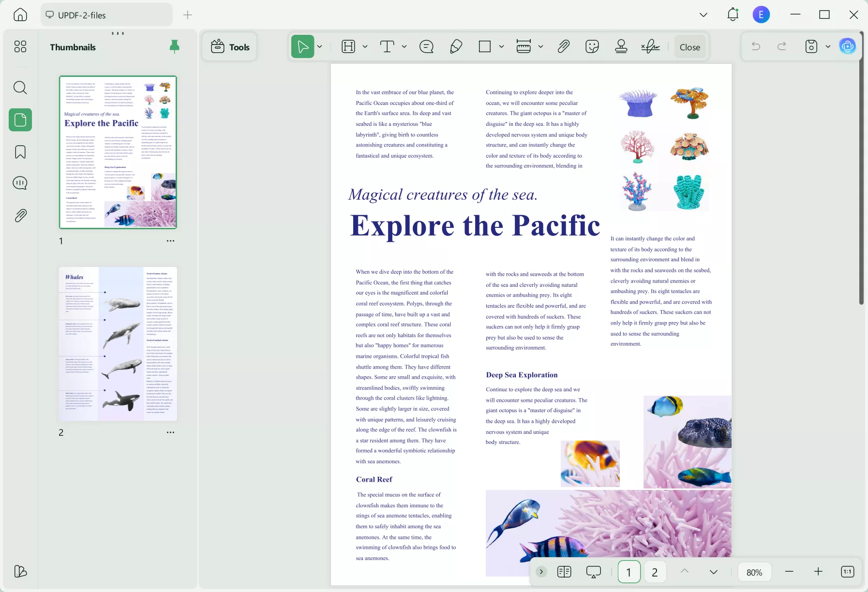The image size is (868, 592).
Task: Click the sticker tool icon
Action: tap(592, 47)
